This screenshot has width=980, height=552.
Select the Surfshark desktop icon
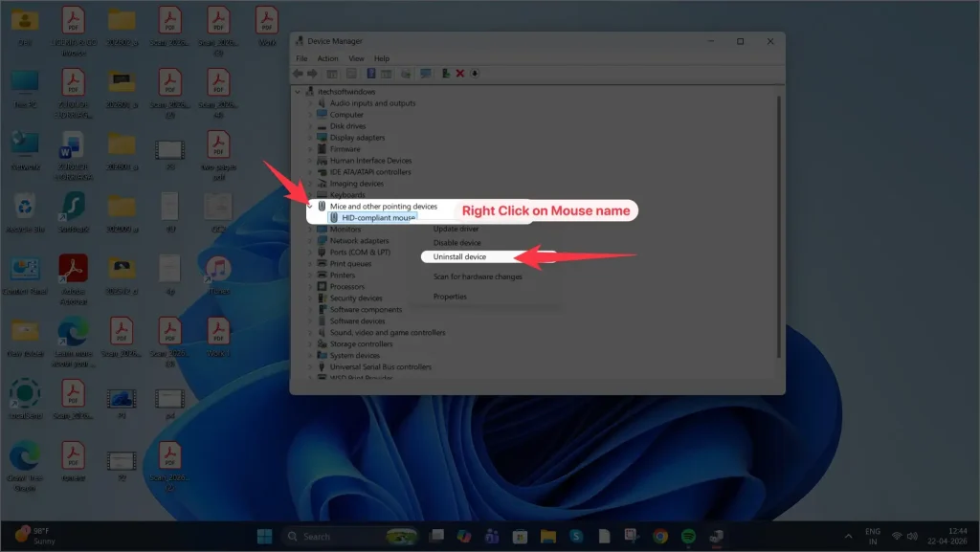point(73,213)
